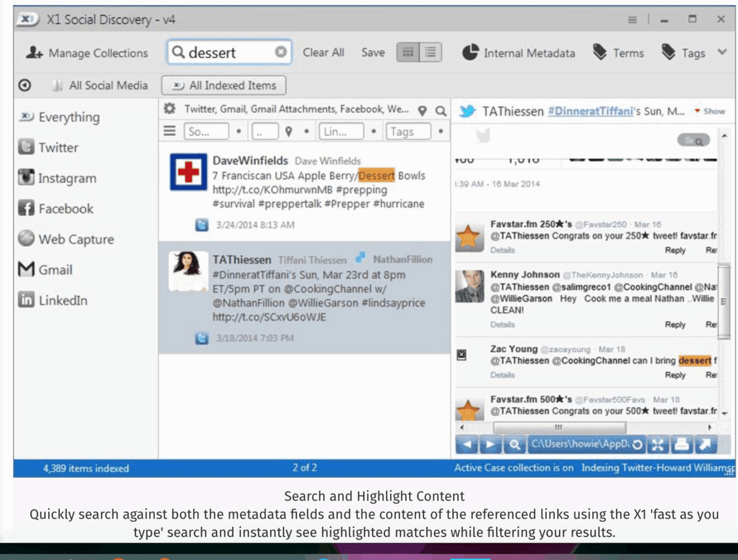Click the preview horizontal scrollbar thumb
Viewport: 738px width, 560px height.
559,427
